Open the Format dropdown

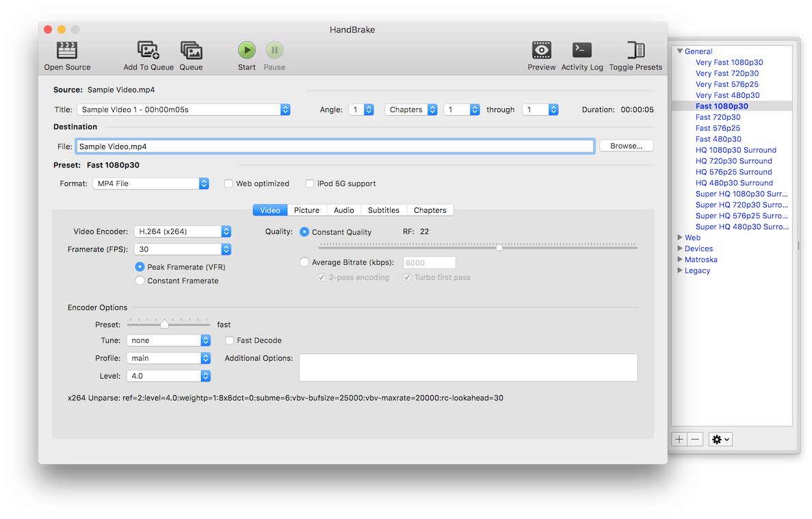click(150, 183)
